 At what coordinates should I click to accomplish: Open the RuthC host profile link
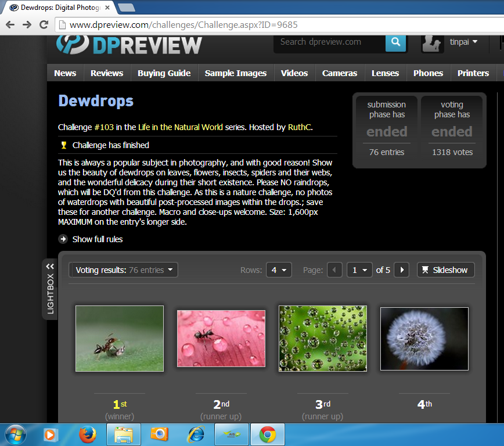click(x=300, y=127)
